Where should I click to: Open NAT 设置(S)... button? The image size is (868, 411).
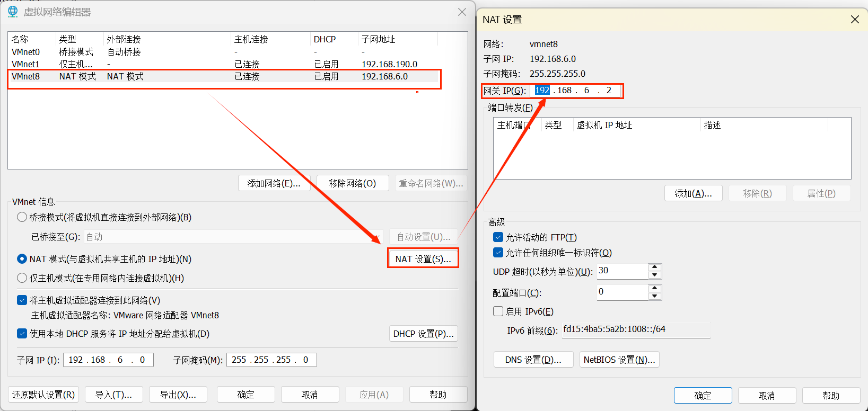click(423, 259)
